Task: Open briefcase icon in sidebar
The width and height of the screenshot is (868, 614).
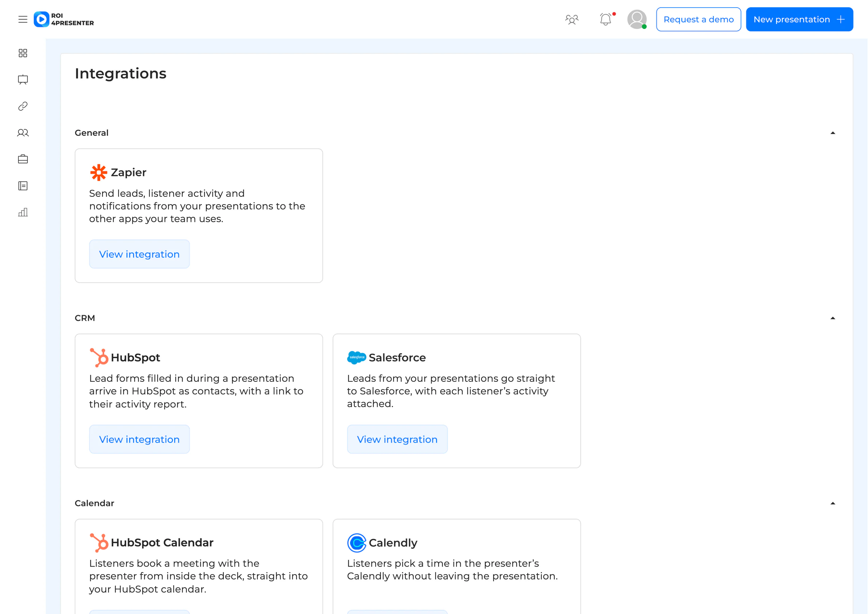Action: 23,159
